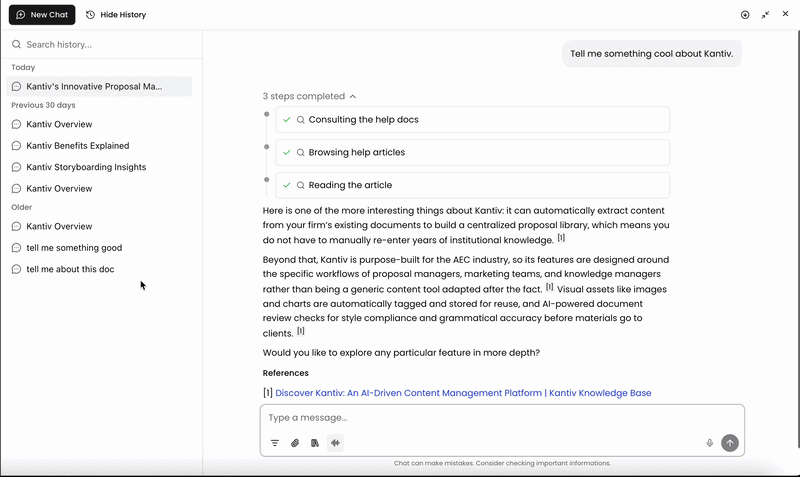Click the Search history field
The width and height of the screenshot is (800, 477).
pos(101,44)
